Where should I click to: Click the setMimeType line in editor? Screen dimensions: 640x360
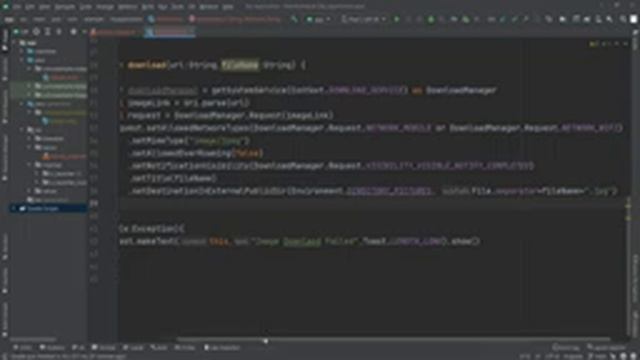(x=189, y=141)
